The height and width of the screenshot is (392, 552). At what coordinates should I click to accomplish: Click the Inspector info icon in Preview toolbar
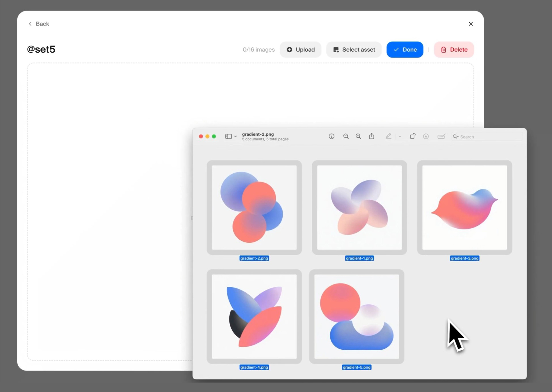point(331,136)
